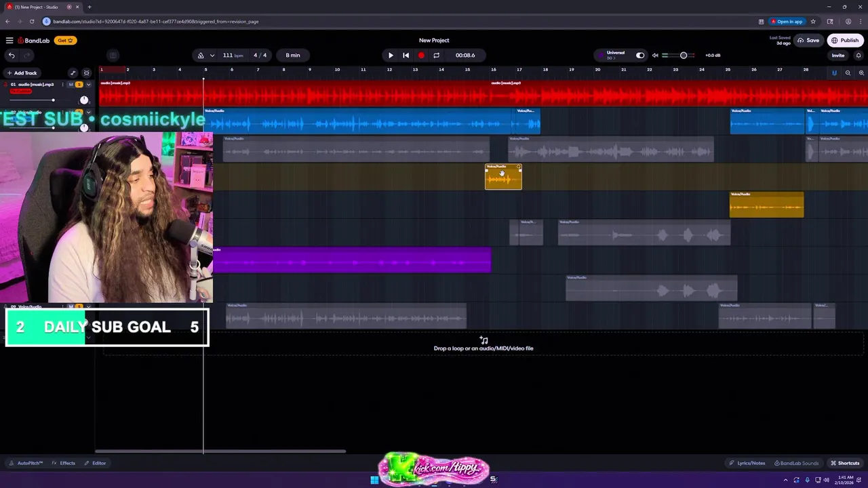
Task: Open the BandLab Sounds panel
Action: point(796,463)
